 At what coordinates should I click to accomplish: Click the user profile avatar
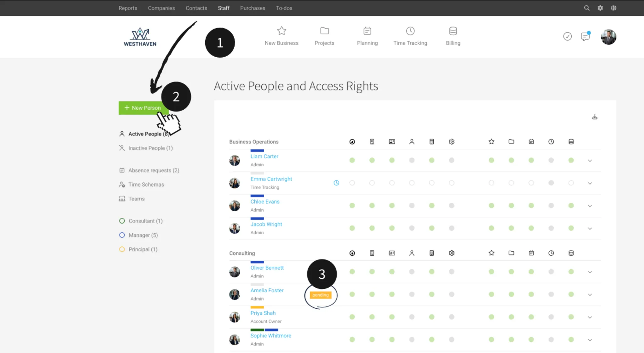[608, 37]
